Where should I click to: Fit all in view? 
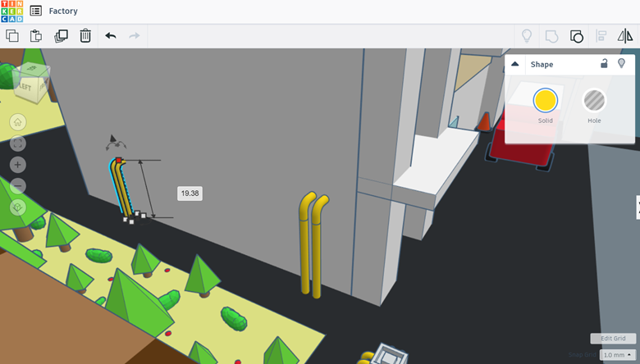point(17,143)
